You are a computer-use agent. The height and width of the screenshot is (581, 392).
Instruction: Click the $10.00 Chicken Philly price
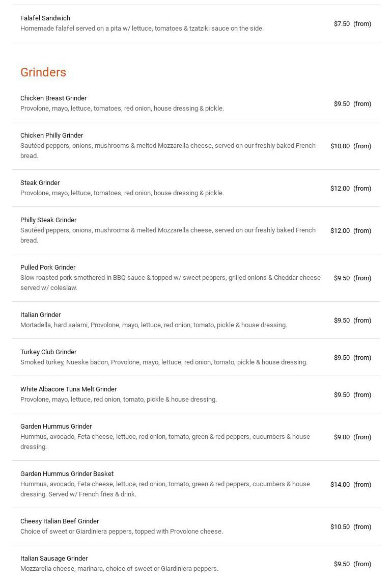tap(340, 146)
